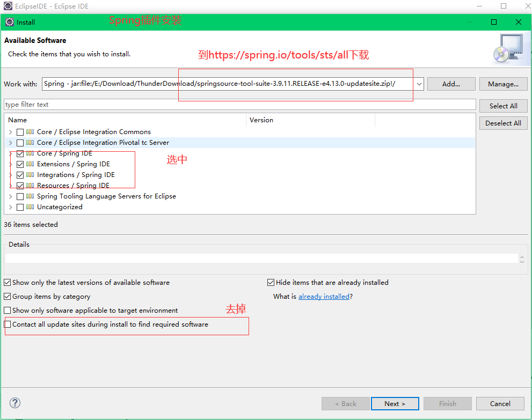Select Integrations / Spring IDE row text

coord(76,175)
